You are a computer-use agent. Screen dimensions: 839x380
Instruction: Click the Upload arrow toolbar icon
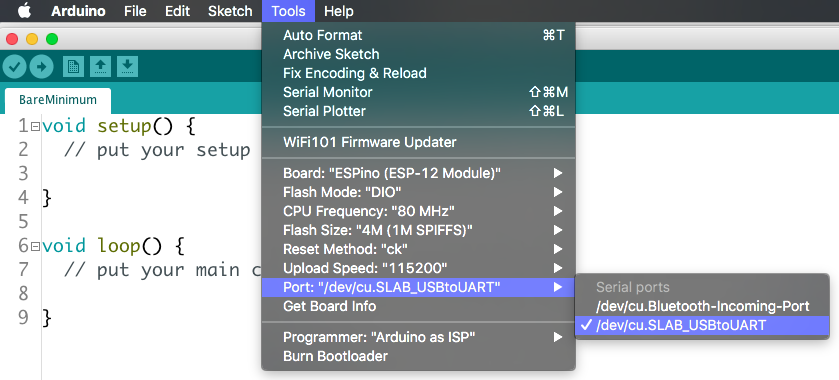click(41, 66)
